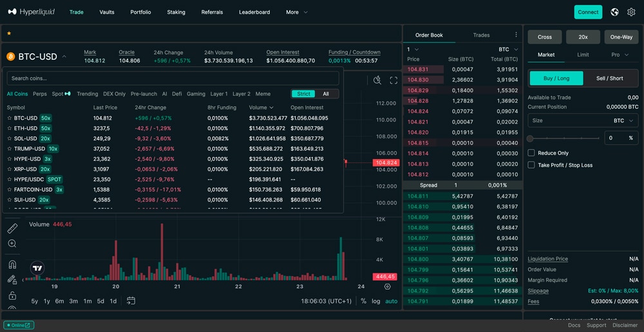Open Size unit BTC dropdown

[623, 121]
